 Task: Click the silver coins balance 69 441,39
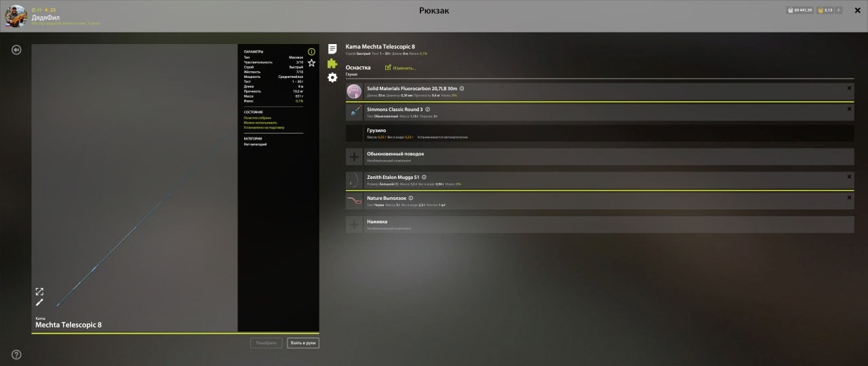pyautogui.click(x=800, y=10)
